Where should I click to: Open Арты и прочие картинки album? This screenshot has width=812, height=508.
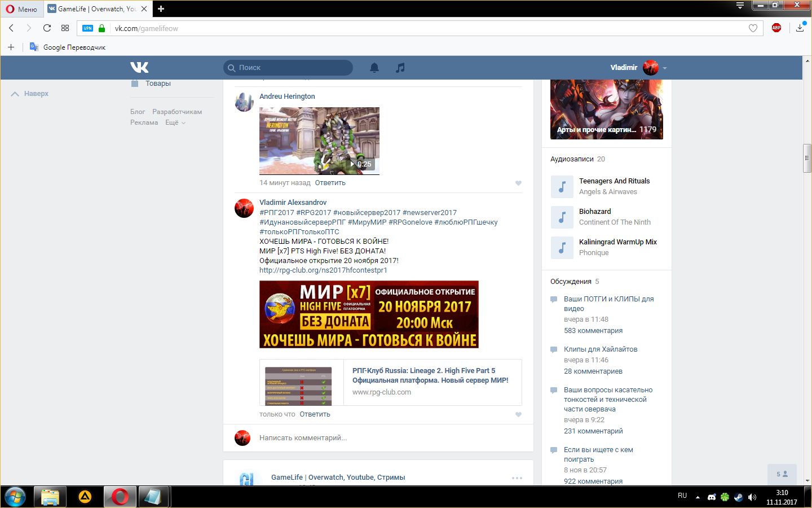point(607,109)
